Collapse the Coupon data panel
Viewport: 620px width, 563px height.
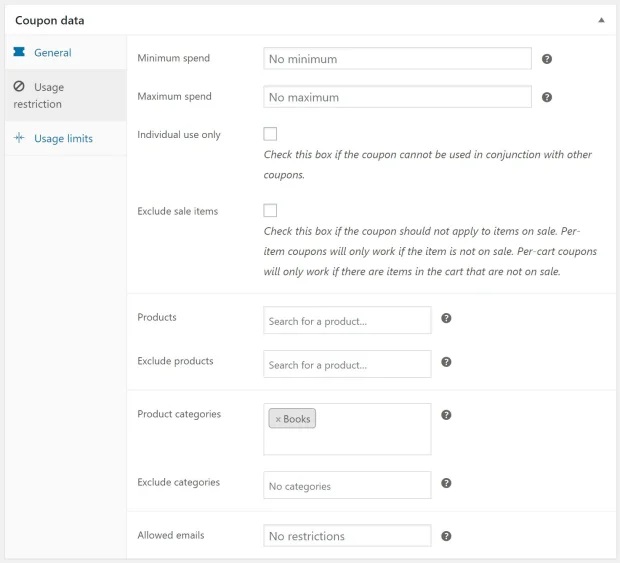[x=601, y=20]
